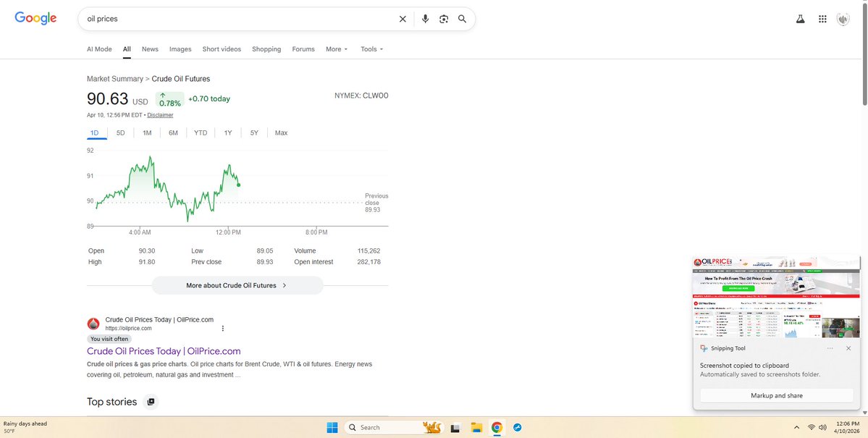The width and height of the screenshot is (868, 438).
Task: Click the Top stories collection icon
Action: point(151,402)
